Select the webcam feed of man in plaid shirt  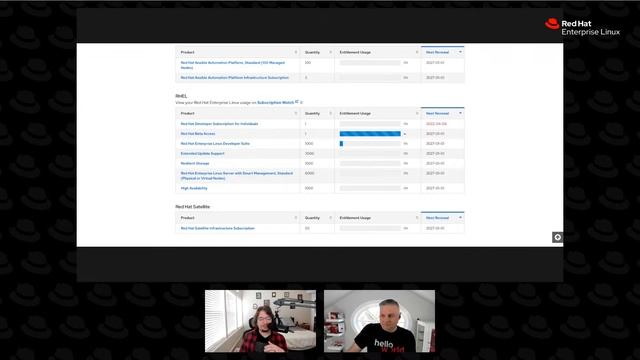260,321
